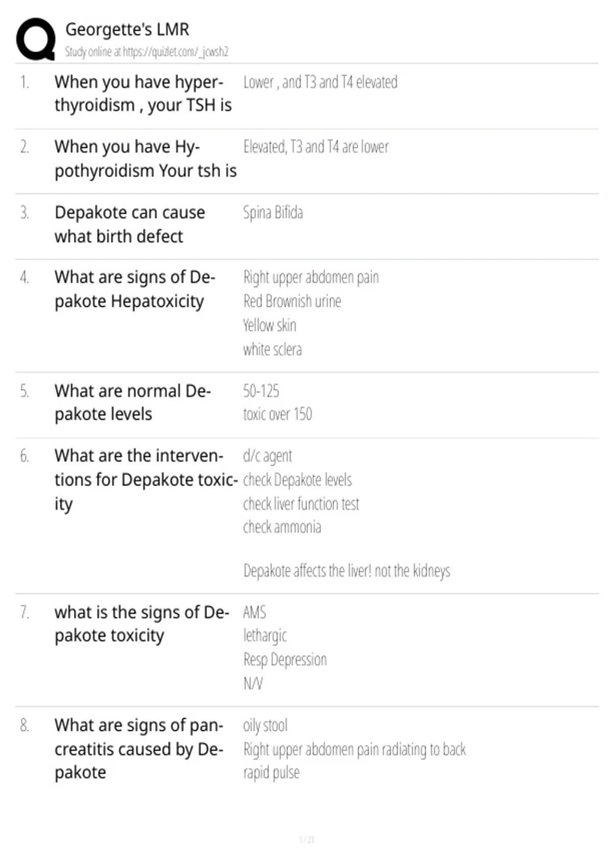Open the quizlet.com study online link

(147, 52)
